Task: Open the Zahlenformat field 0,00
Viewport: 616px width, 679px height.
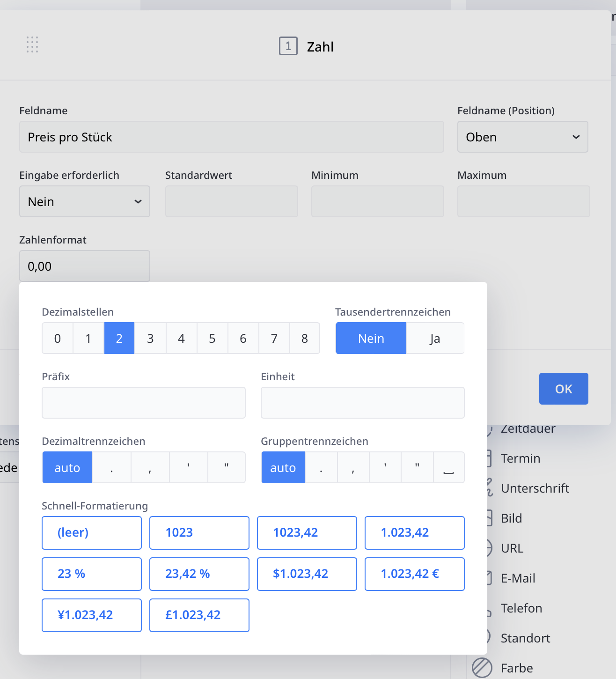Action: tap(85, 266)
